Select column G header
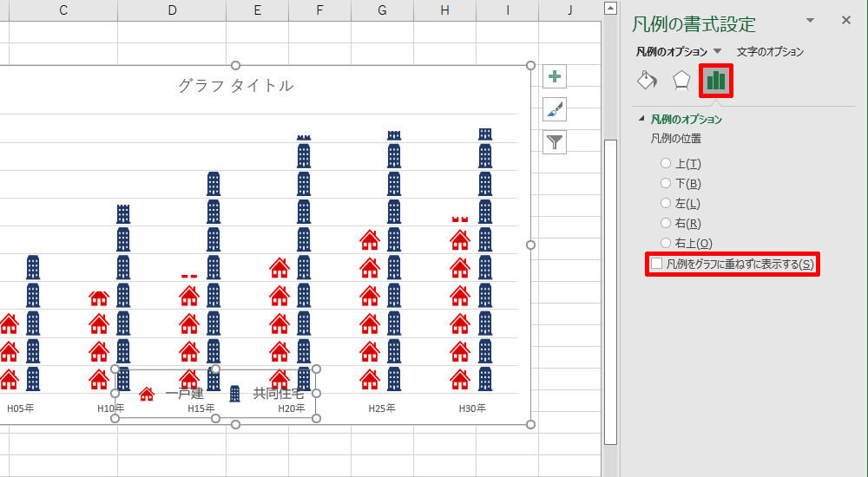 (382, 10)
